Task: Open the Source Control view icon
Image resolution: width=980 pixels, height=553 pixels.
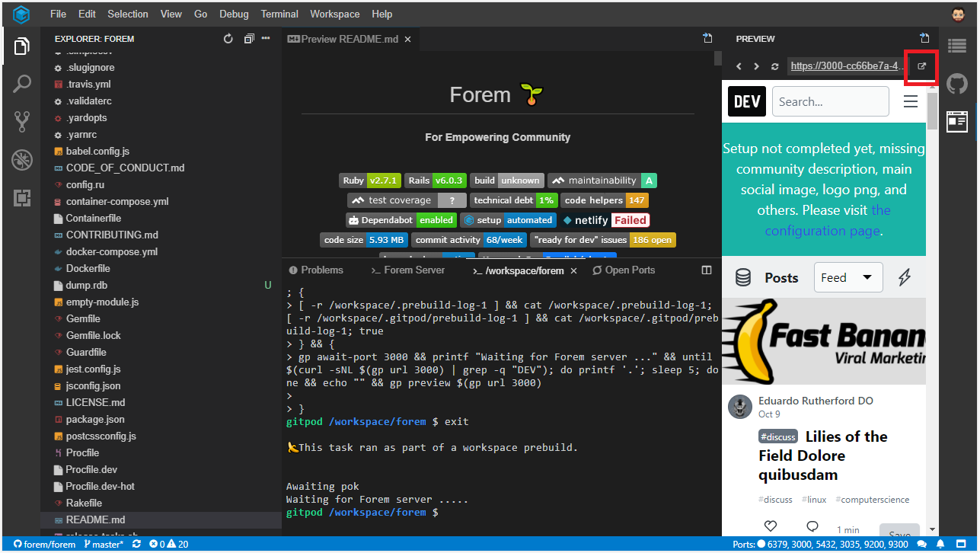Action: tap(21, 121)
